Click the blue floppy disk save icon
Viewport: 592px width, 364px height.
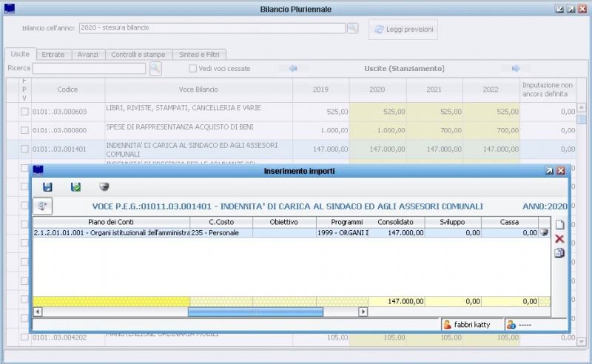[47, 187]
